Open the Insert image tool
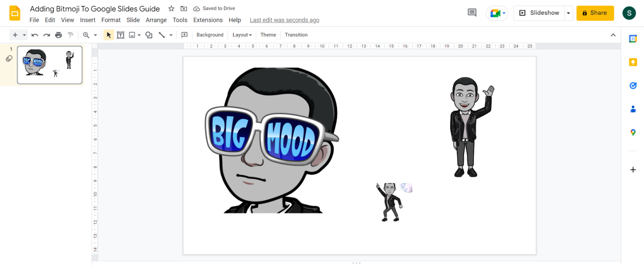Viewport: 644px width, 265px height. 132,35
